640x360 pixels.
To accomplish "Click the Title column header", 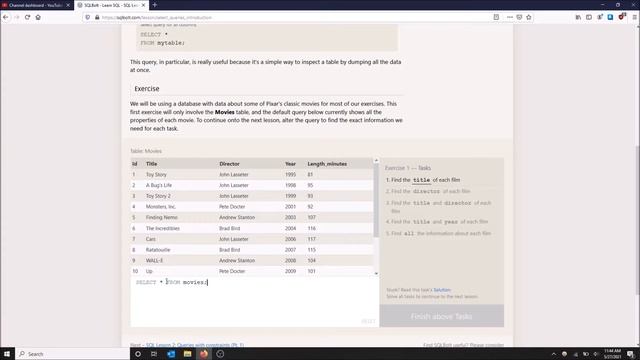I will coord(151,164).
